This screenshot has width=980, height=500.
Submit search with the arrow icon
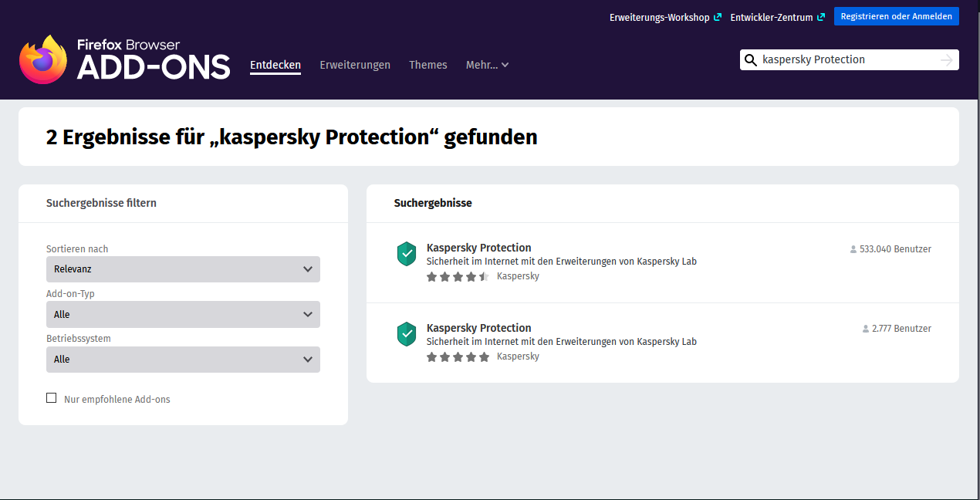coord(947,60)
